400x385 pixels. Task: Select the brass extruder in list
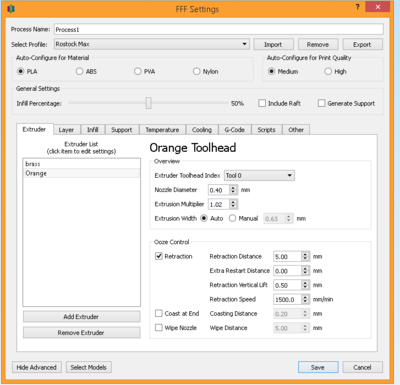coord(81,164)
